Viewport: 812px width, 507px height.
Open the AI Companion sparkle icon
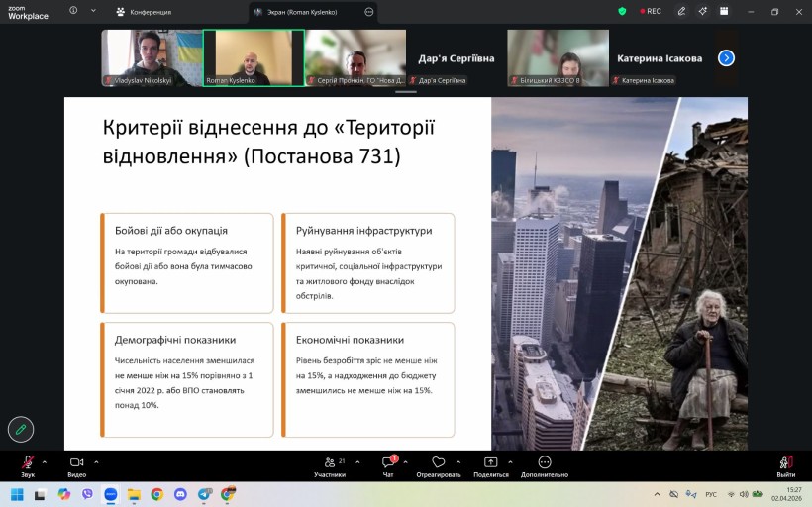tap(702, 11)
